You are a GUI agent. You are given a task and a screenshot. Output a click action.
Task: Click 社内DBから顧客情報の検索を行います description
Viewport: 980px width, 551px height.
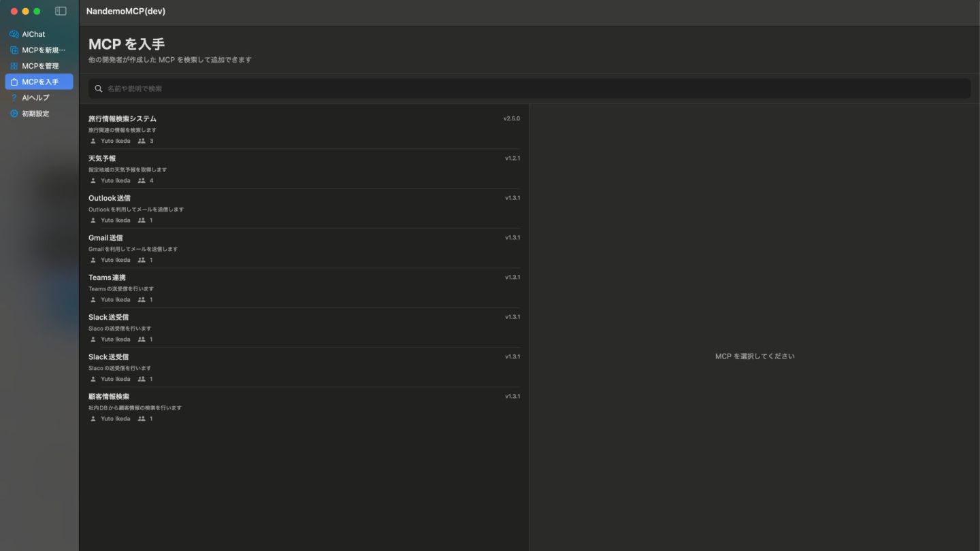135,407
